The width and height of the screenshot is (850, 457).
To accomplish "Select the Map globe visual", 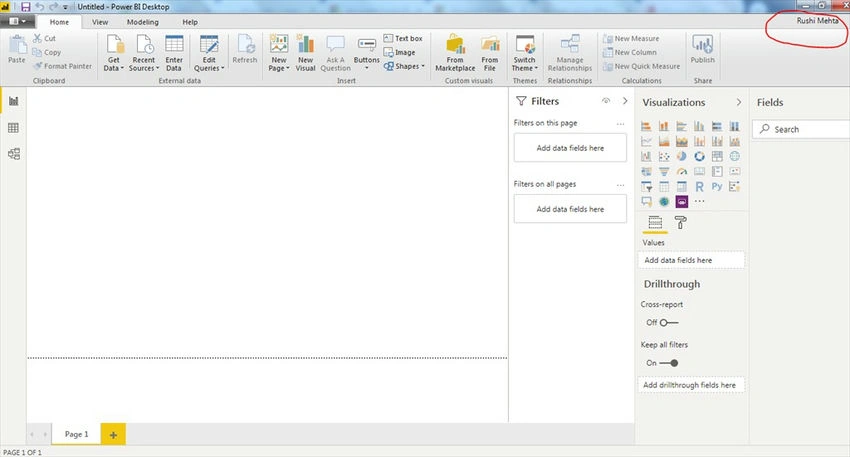I will click(x=735, y=157).
